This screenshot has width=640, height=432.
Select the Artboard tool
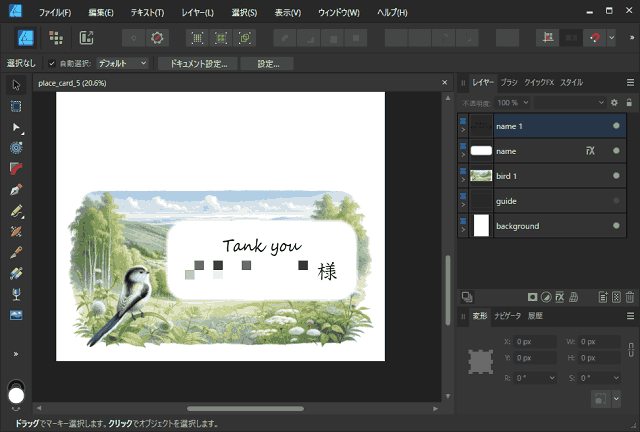point(16,106)
